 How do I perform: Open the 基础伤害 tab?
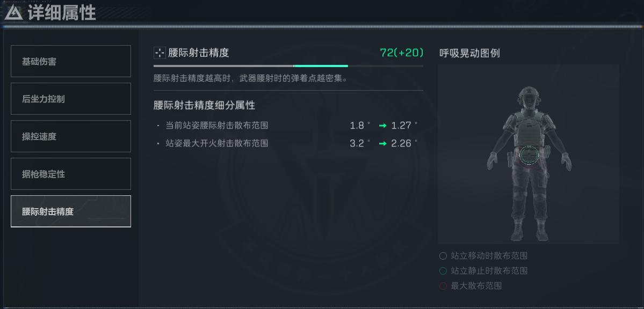(x=71, y=61)
